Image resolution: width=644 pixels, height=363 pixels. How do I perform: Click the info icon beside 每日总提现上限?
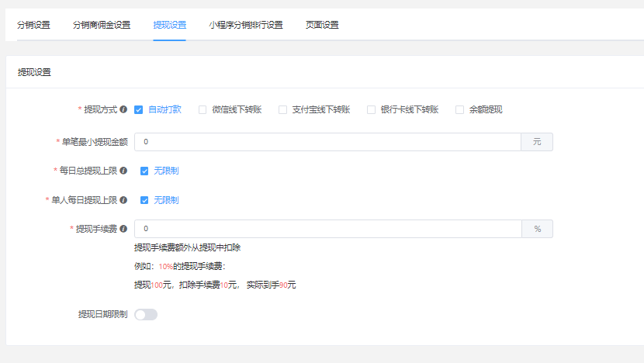click(x=123, y=171)
